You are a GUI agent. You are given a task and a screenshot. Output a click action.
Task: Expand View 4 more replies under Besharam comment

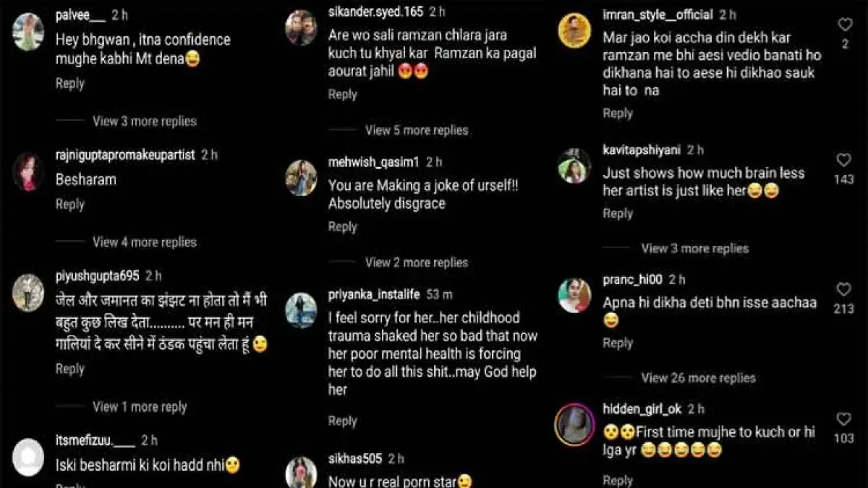coord(145,241)
